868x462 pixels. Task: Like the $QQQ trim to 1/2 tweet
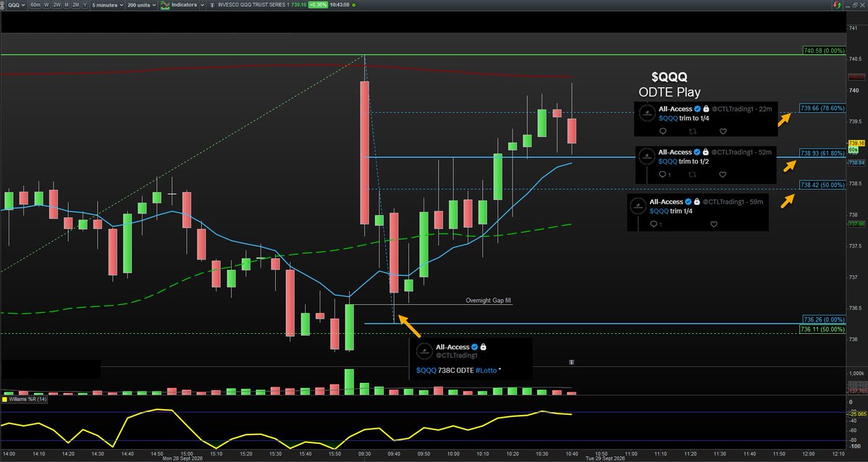click(722, 175)
